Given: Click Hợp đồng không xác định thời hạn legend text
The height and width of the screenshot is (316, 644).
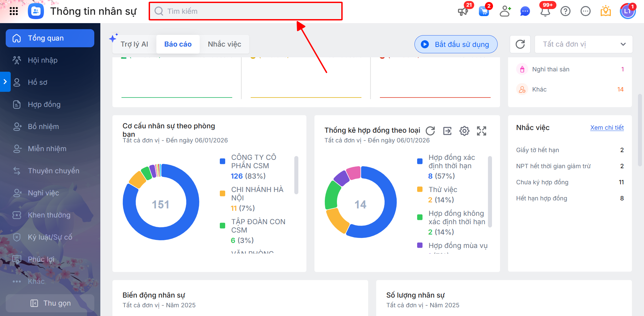Looking at the screenshot, I should click(x=457, y=217).
